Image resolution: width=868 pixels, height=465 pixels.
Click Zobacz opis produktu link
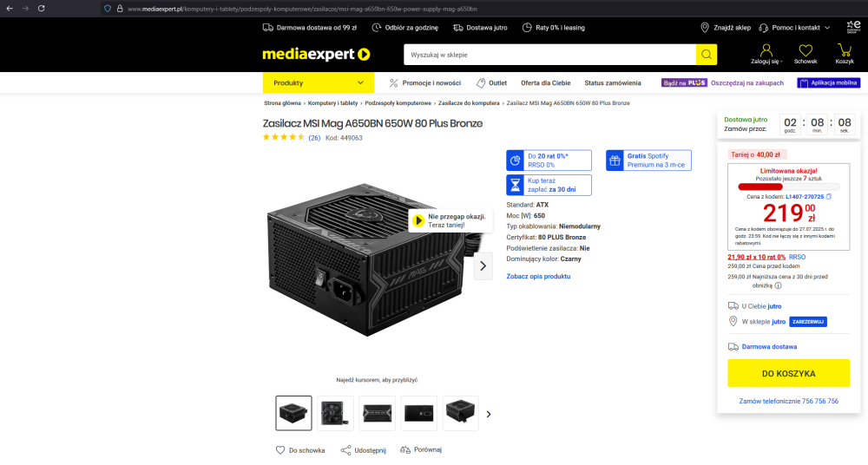(538, 276)
